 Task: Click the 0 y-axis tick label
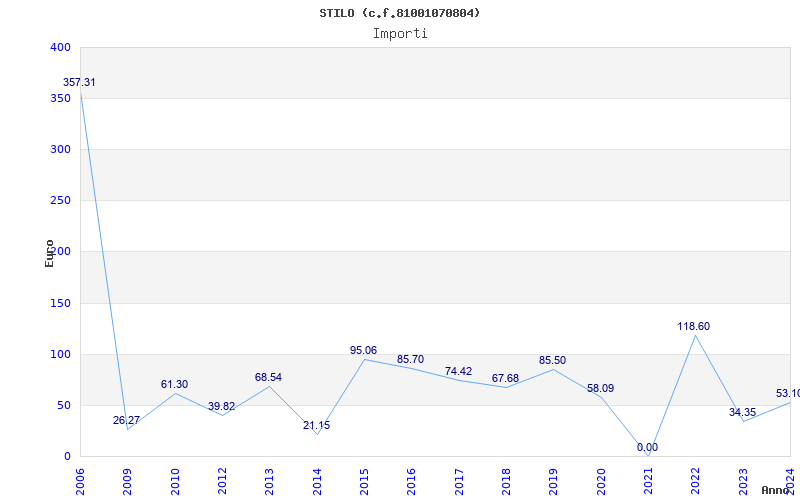click(x=67, y=457)
